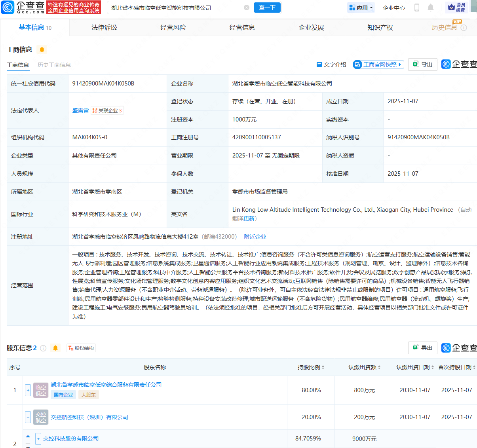Click the 工商信息 notification bell icon

click(42, 49)
